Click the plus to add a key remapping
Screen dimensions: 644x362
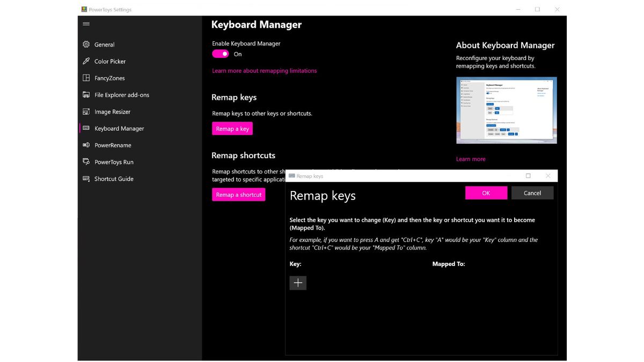pos(298,283)
